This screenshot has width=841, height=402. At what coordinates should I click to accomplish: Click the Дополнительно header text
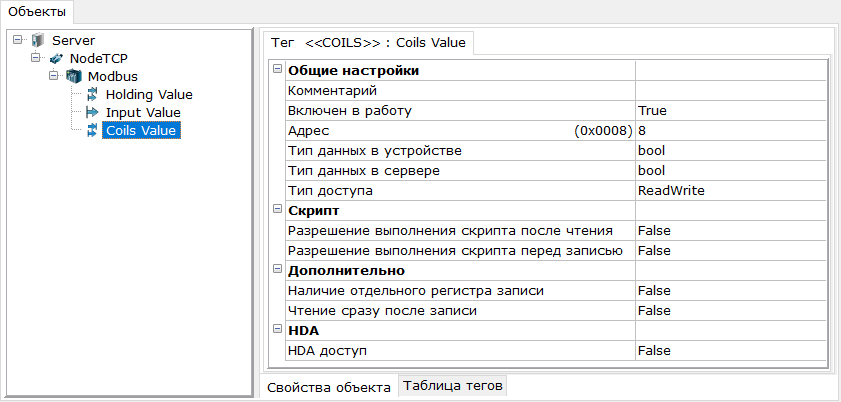click(346, 271)
